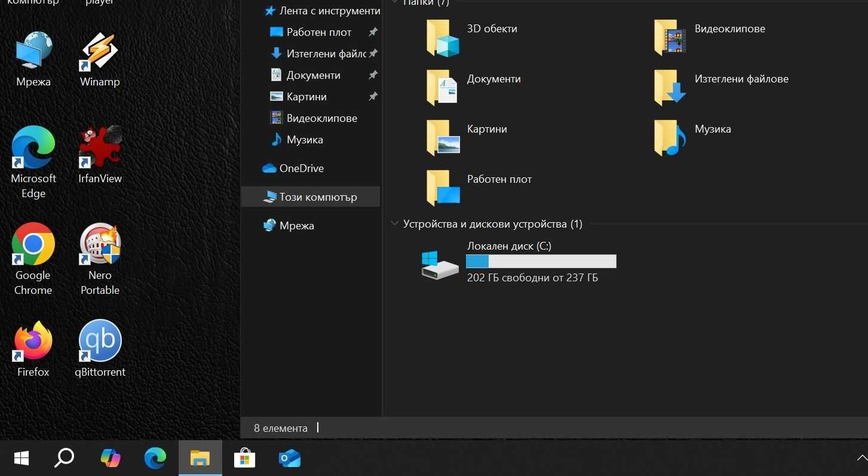
Task: Open the Изтеглени файлове folder in main pane
Action: click(x=721, y=87)
